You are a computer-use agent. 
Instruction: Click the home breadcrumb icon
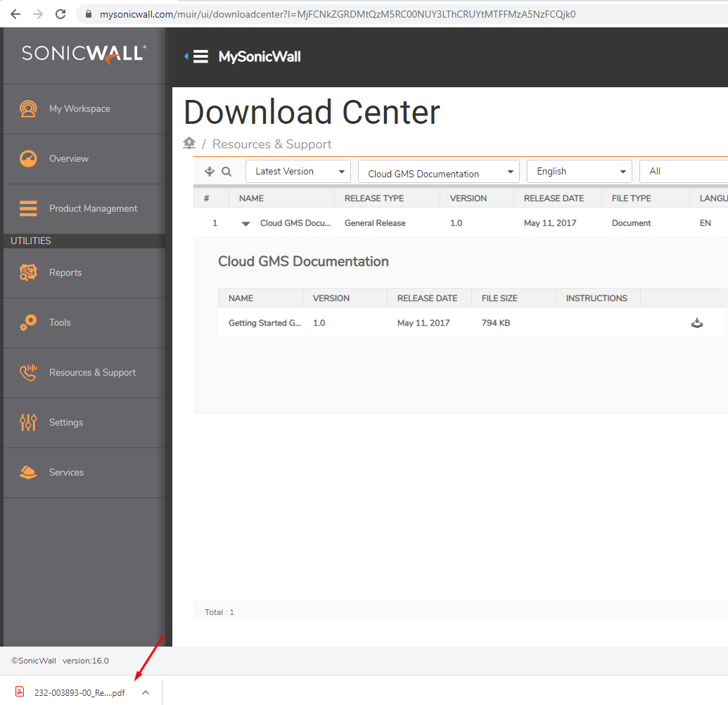tap(189, 143)
